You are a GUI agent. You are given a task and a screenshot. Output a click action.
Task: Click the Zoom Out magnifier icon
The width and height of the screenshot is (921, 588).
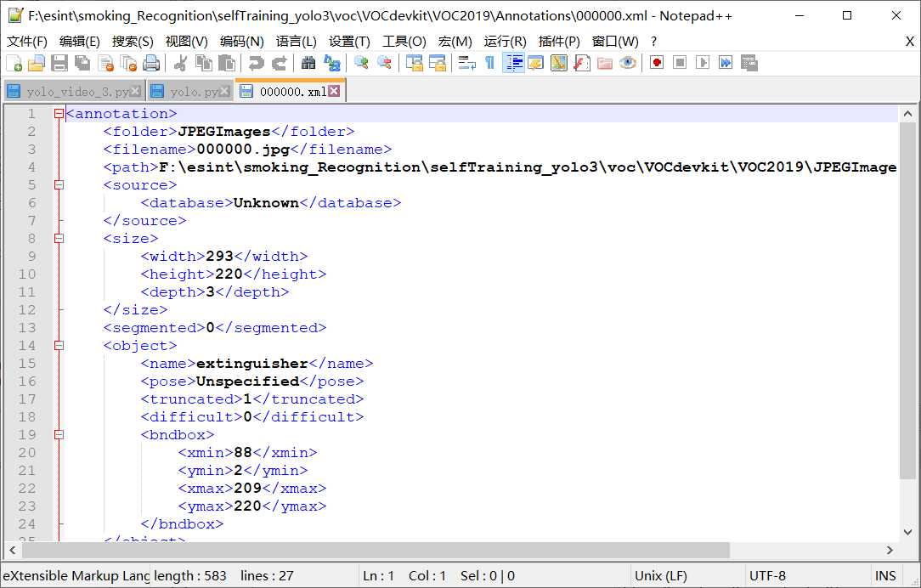click(384, 63)
